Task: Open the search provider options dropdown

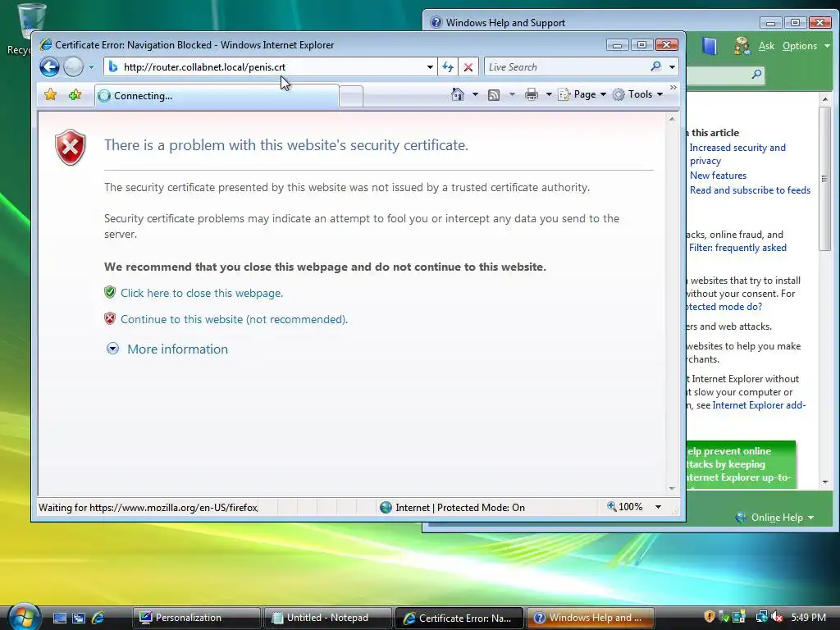Action: [672, 67]
